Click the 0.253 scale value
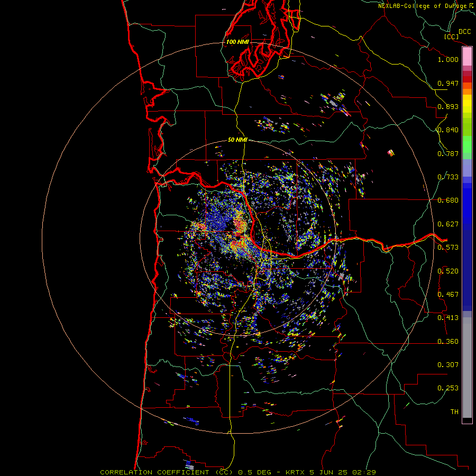Screen dimensions: 476x476 point(448,388)
